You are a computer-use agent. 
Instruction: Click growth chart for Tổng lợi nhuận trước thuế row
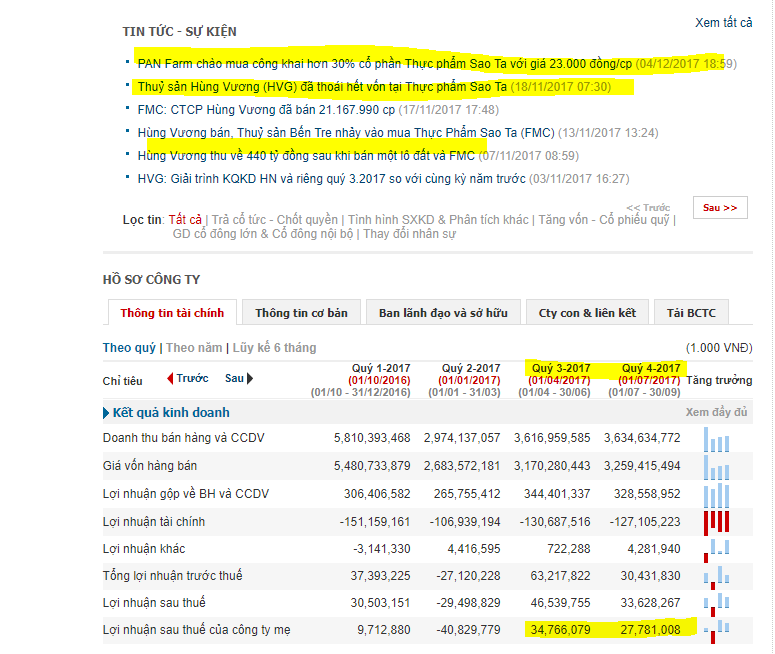[x=716, y=576]
